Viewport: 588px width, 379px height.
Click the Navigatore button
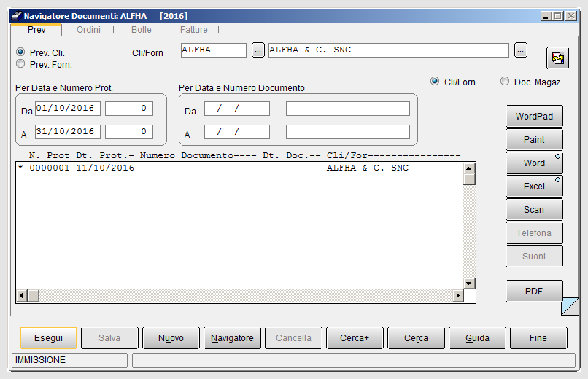232,337
